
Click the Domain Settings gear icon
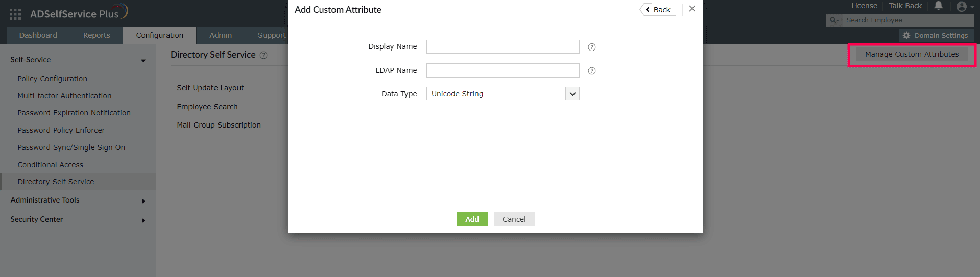pyautogui.click(x=906, y=36)
